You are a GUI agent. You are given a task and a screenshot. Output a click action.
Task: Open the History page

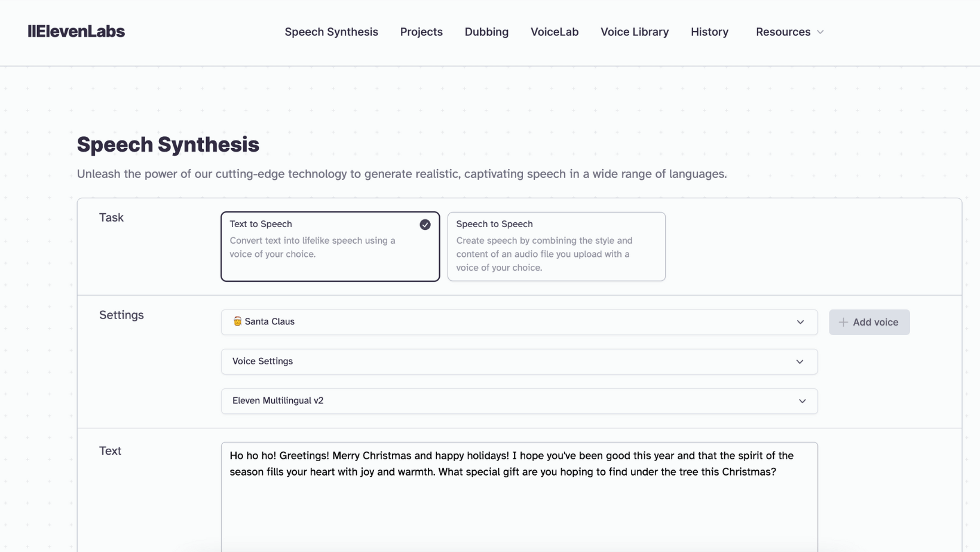point(709,32)
